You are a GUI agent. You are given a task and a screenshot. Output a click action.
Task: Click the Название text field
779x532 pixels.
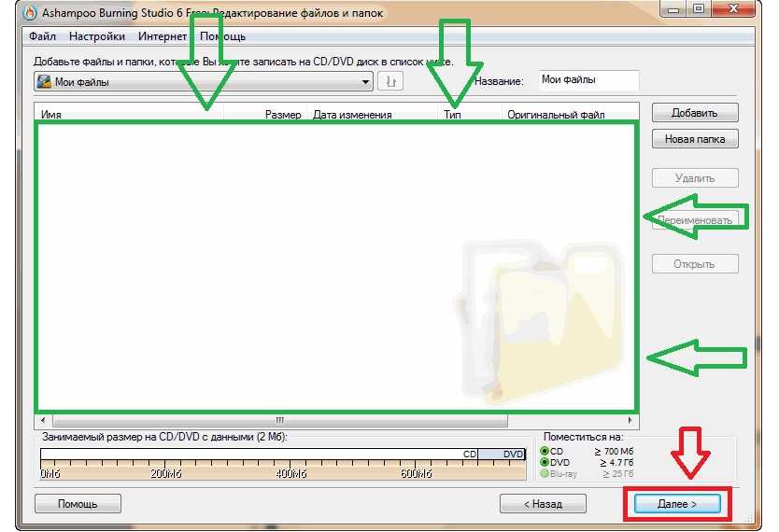click(588, 80)
